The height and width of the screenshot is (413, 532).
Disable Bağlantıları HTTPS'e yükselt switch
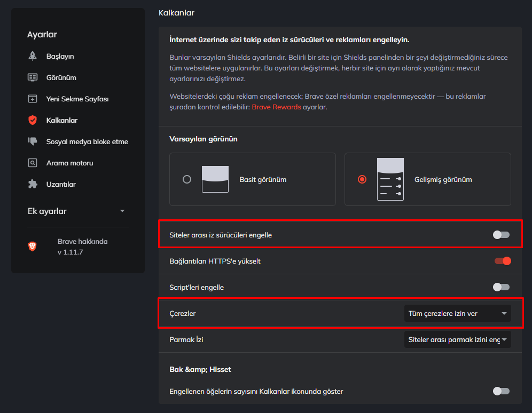click(503, 261)
